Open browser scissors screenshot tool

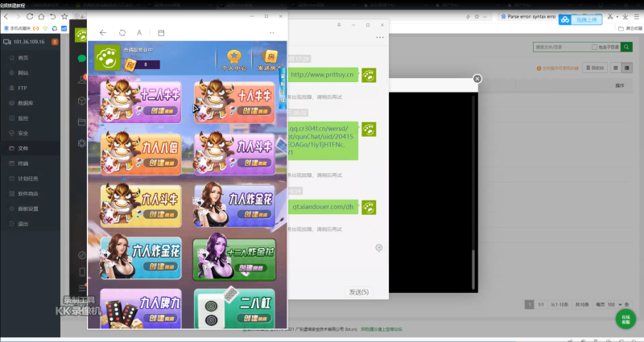[x=610, y=17]
